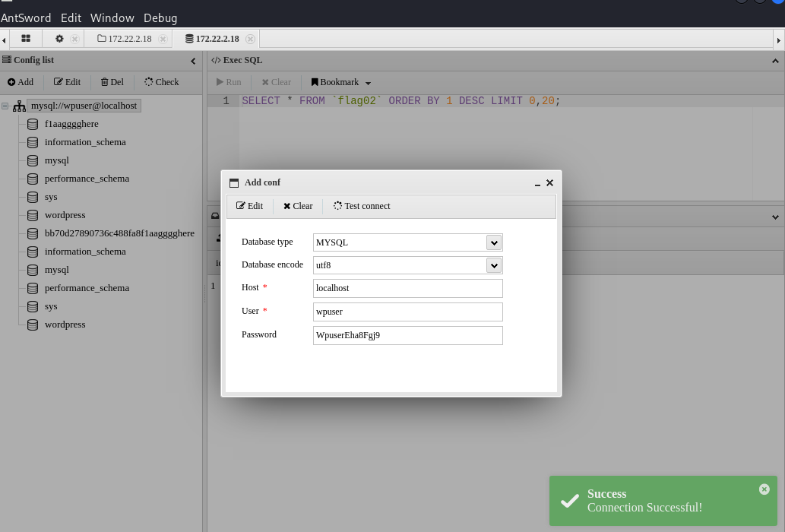This screenshot has height=532, width=785.
Task: Switch to the home grid tab
Action: point(26,39)
